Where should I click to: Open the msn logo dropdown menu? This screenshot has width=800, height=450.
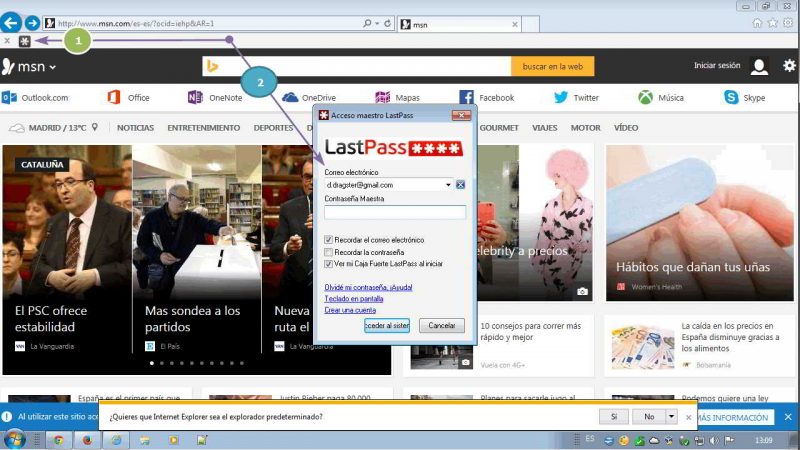click(x=29, y=66)
